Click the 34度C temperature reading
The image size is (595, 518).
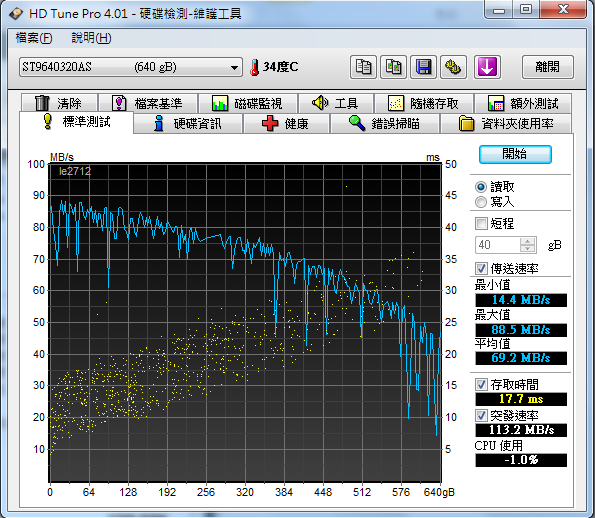pyautogui.click(x=280, y=67)
